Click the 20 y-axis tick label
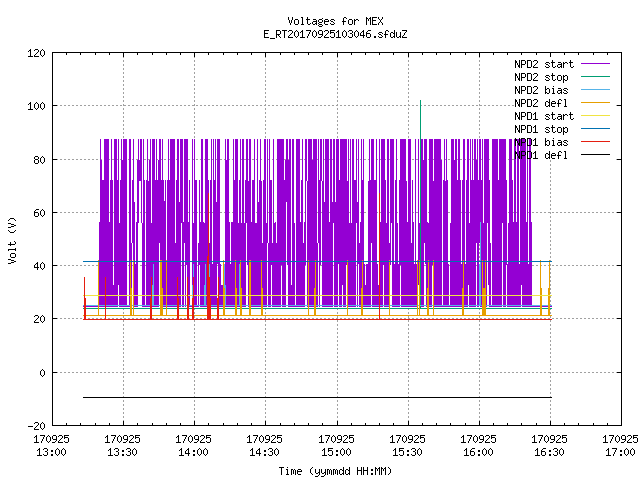The height and width of the screenshot is (480, 640). [x=39, y=319]
